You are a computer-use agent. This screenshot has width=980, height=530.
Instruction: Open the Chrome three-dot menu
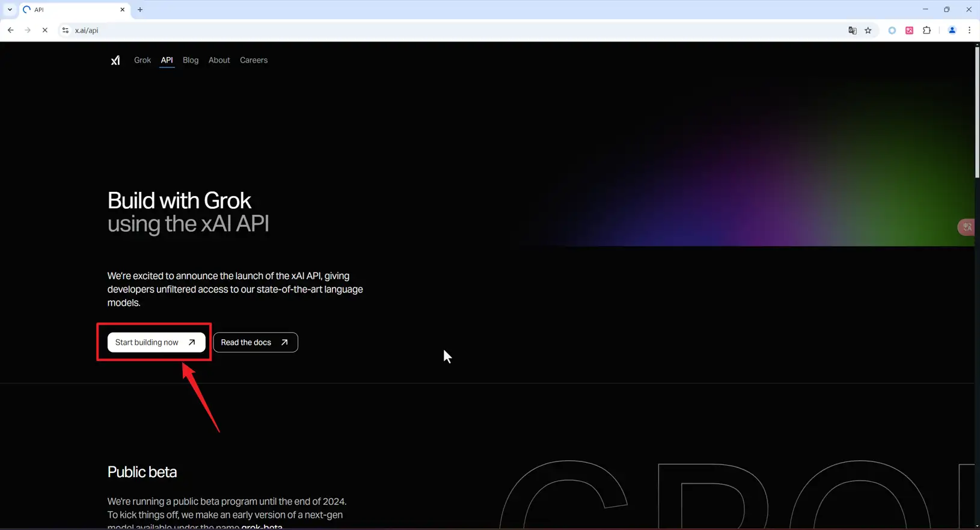pyautogui.click(x=969, y=31)
